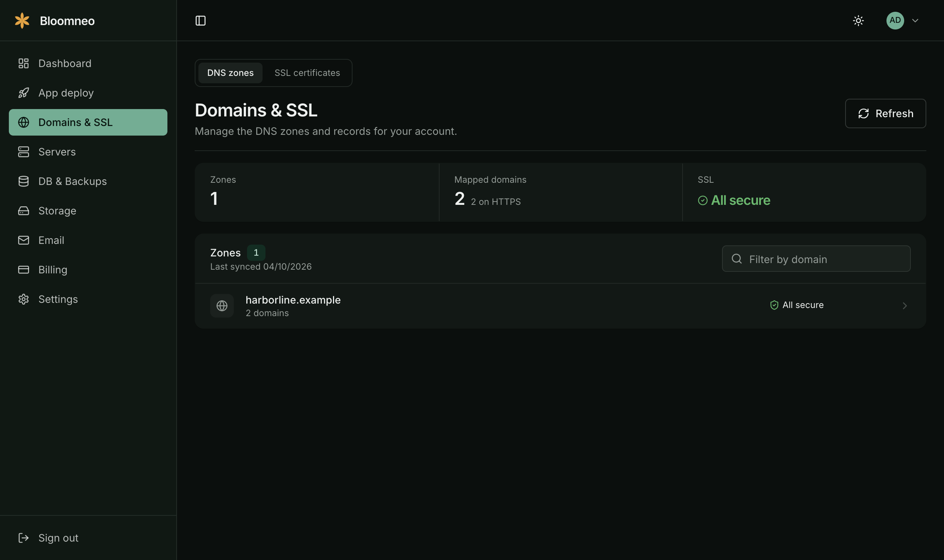Click the App deploy rocket icon
Screen dimensions: 944x560
pos(23,93)
